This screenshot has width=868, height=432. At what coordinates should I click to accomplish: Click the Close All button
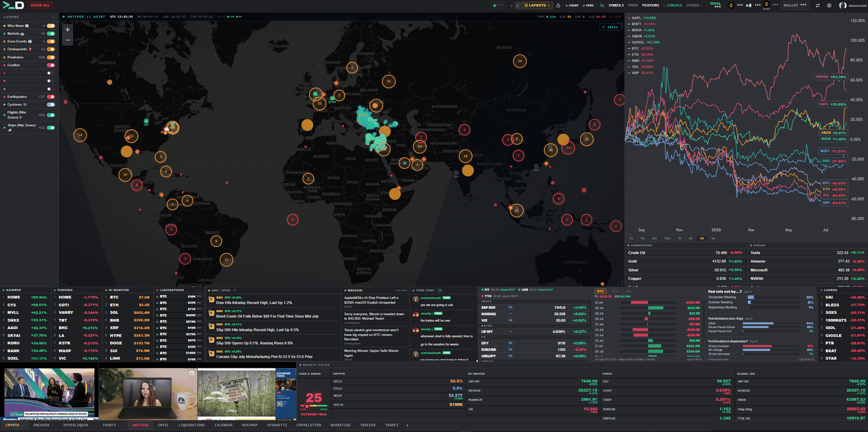(x=40, y=5)
